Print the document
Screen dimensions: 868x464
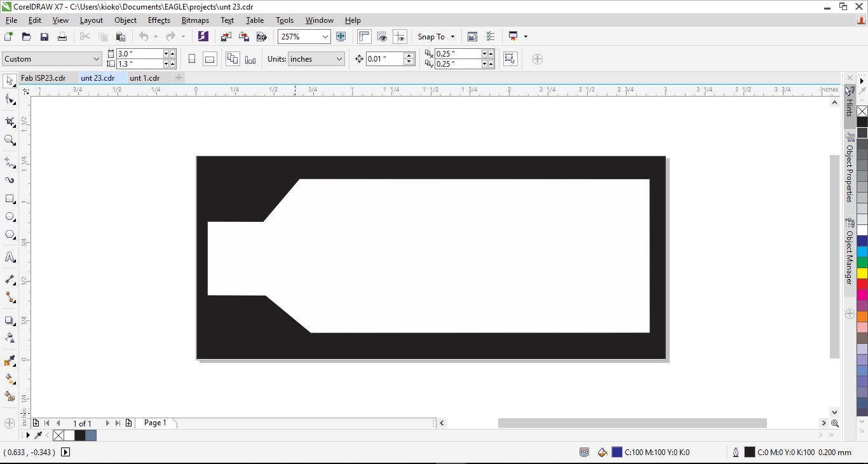click(x=62, y=37)
